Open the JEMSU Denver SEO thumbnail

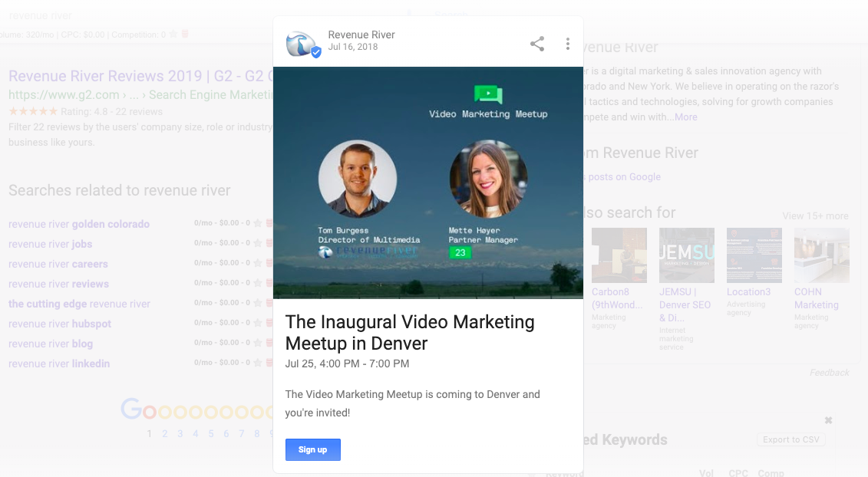[x=686, y=255]
